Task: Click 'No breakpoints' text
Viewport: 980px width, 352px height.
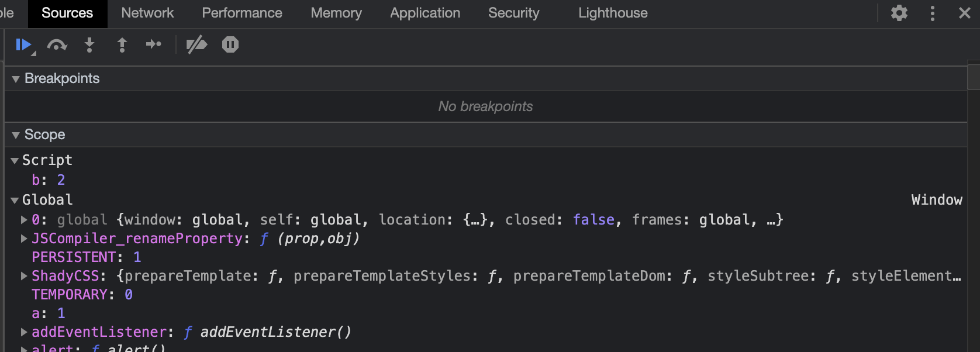Action: click(x=485, y=106)
